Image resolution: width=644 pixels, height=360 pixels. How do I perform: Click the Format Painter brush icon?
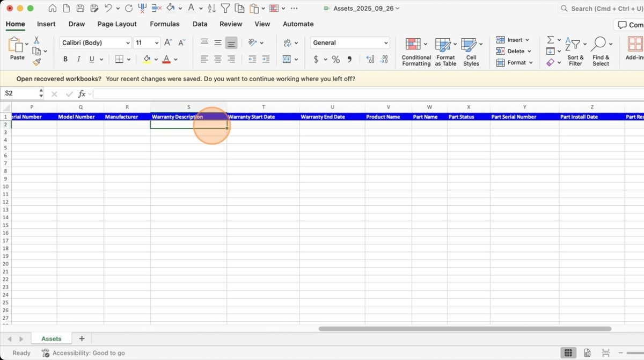pos(36,62)
